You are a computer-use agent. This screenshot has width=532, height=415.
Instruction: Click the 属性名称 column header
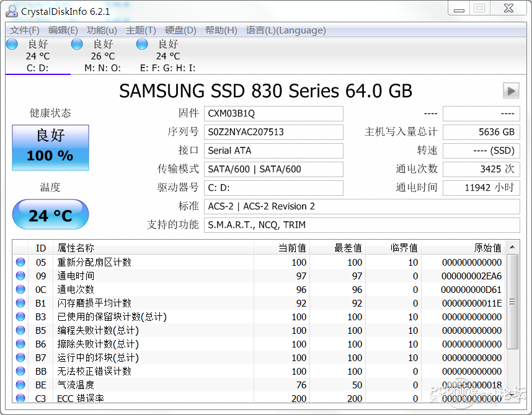pos(153,248)
